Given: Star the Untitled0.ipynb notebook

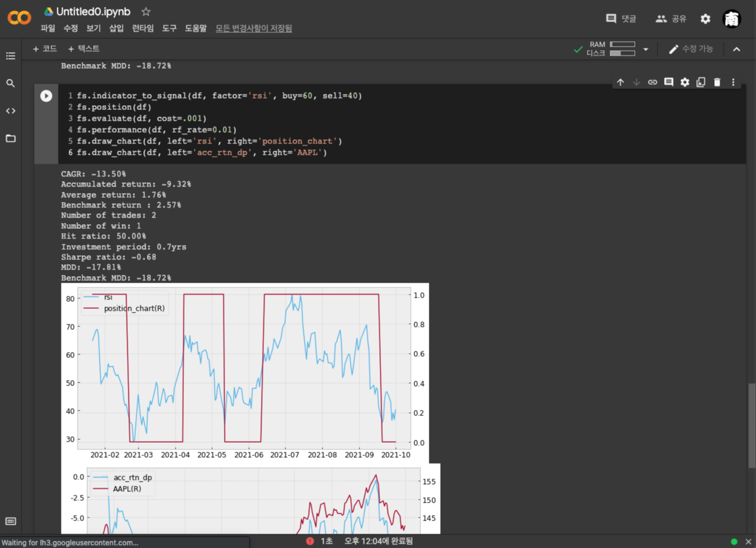Looking at the screenshot, I should point(146,11).
